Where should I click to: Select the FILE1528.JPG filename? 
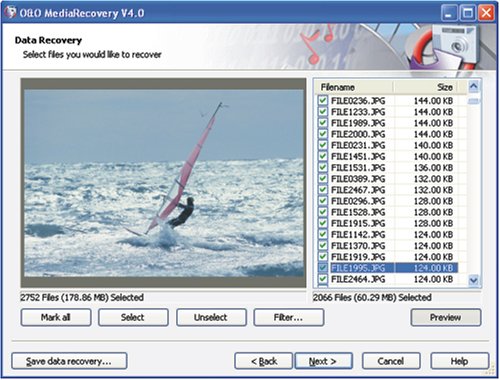pos(358,212)
